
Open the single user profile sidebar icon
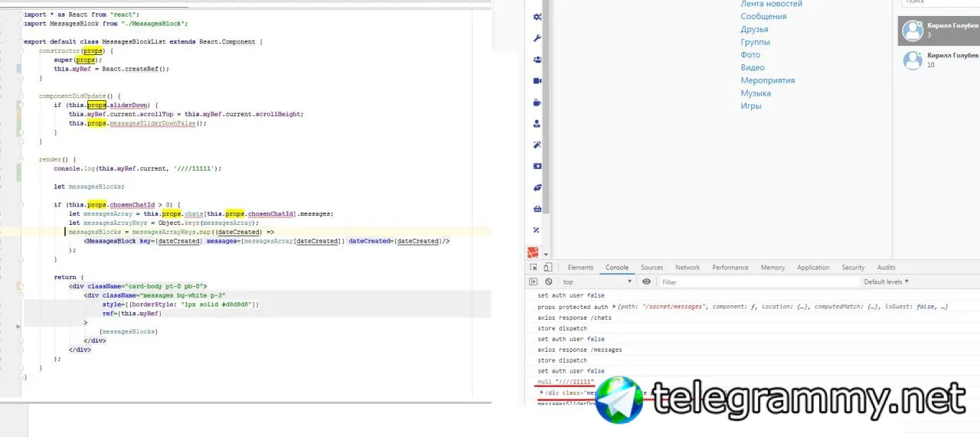537,124
